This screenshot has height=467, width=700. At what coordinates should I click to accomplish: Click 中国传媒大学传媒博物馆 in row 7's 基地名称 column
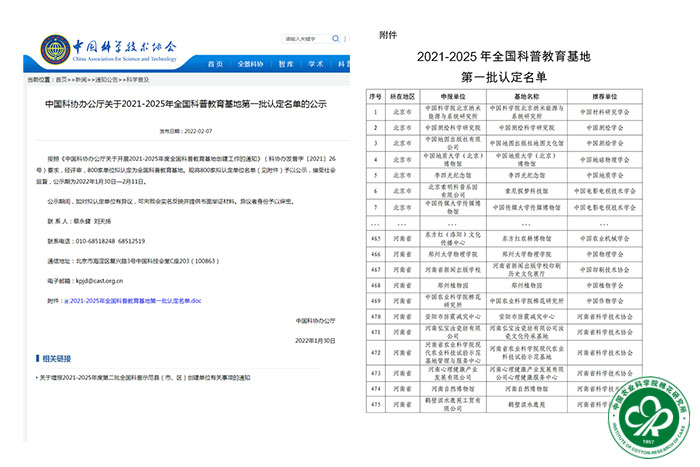pos(527,208)
